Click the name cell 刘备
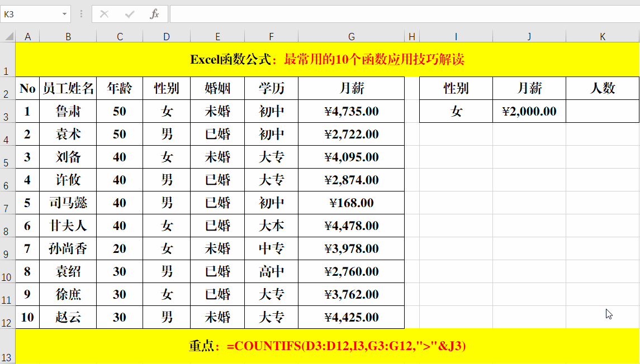The image size is (640, 364). click(68, 157)
